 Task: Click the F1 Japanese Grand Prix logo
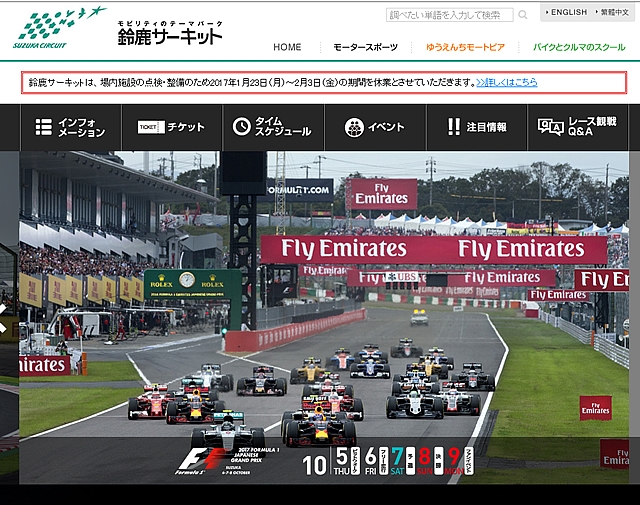pos(229,461)
